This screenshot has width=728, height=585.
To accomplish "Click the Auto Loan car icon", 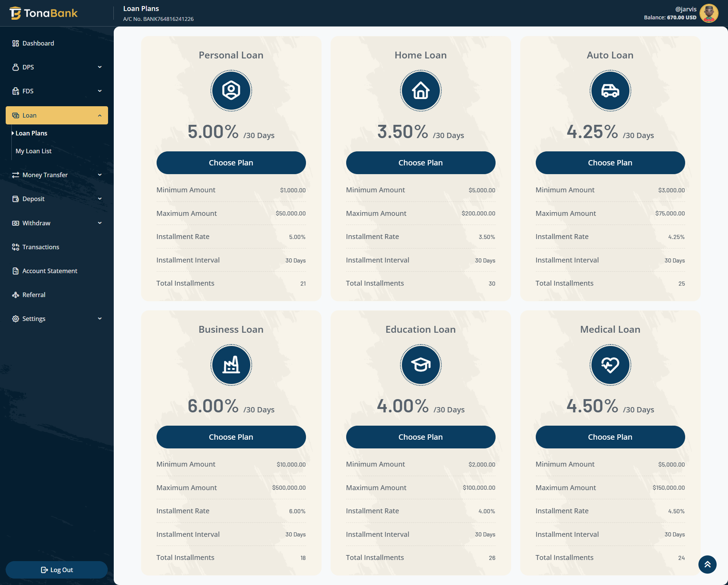I will pos(610,91).
